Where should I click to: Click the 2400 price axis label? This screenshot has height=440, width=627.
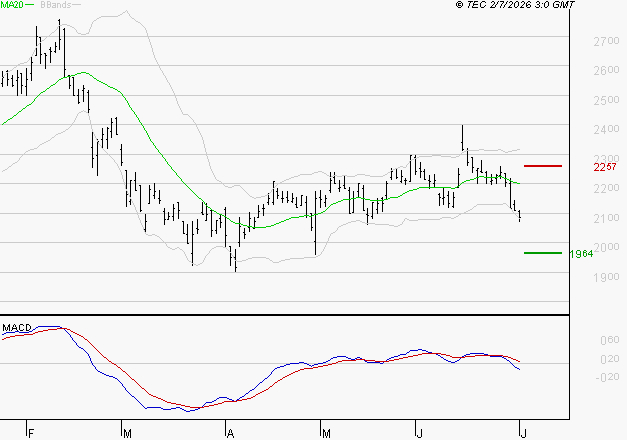pyautogui.click(x=606, y=129)
